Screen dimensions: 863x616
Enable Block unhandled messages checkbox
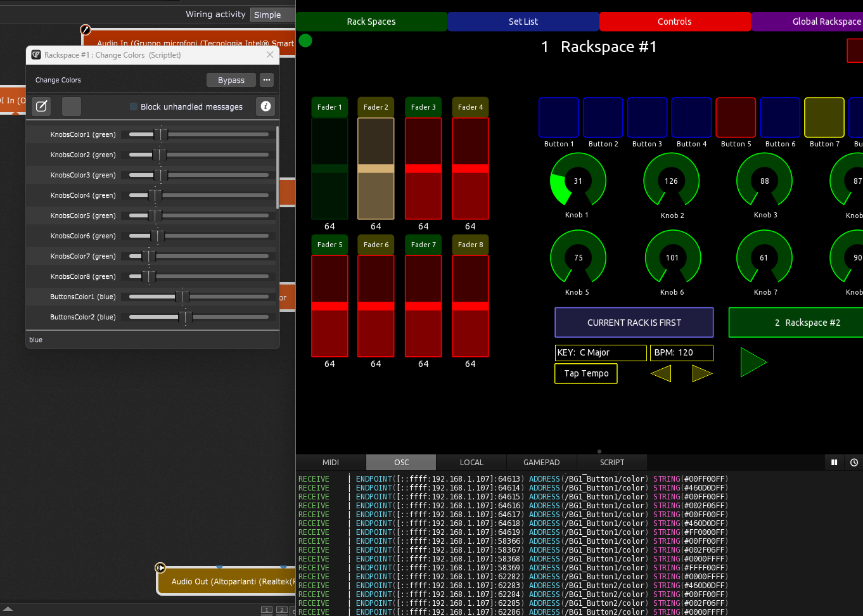134,106
